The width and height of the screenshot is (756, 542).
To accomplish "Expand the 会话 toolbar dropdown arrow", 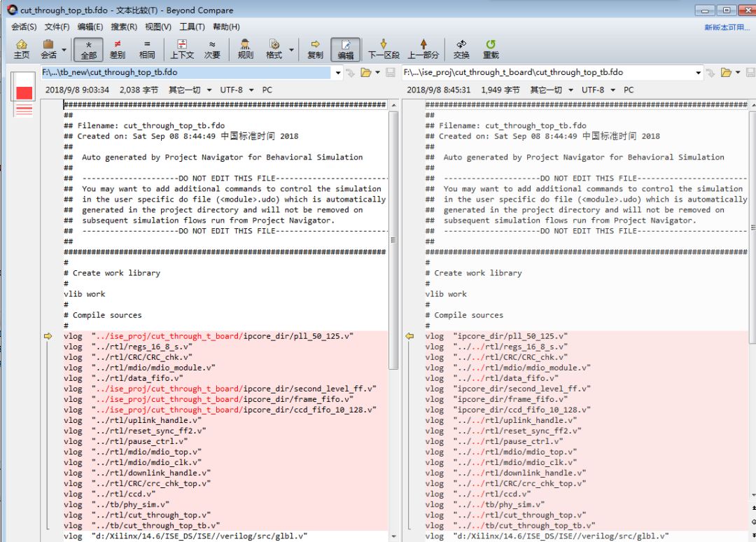I will [64, 50].
